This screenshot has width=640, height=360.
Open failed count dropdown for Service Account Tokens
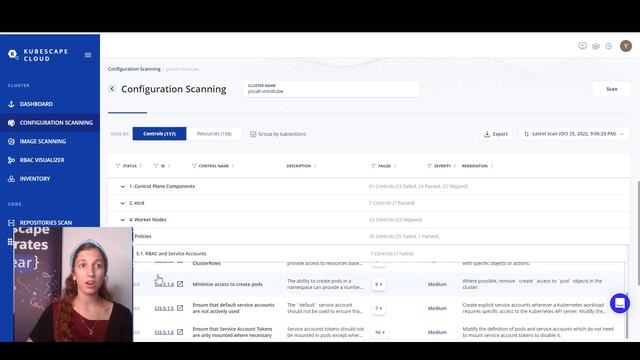pos(380,332)
